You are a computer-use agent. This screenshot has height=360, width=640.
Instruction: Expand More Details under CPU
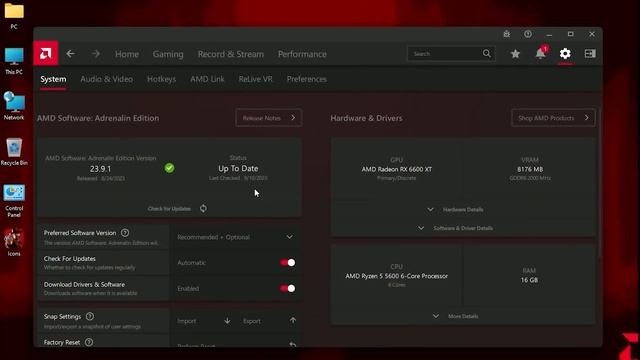click(x=463, y=316)
